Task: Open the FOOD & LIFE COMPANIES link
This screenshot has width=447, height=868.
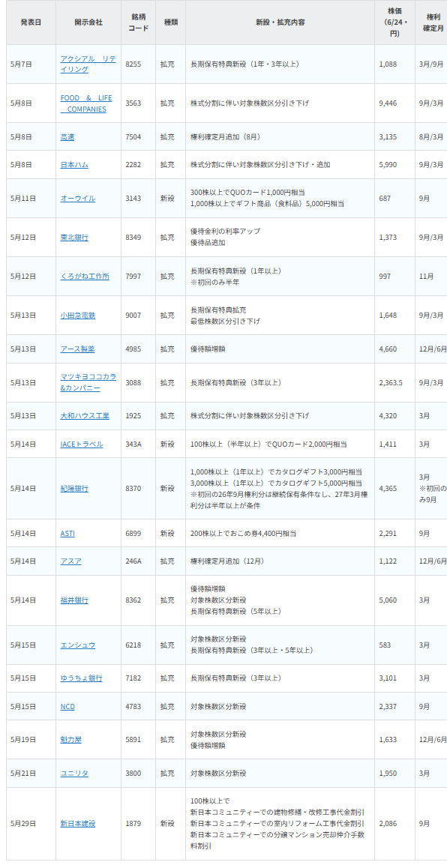Action: [x=85, y=103]
